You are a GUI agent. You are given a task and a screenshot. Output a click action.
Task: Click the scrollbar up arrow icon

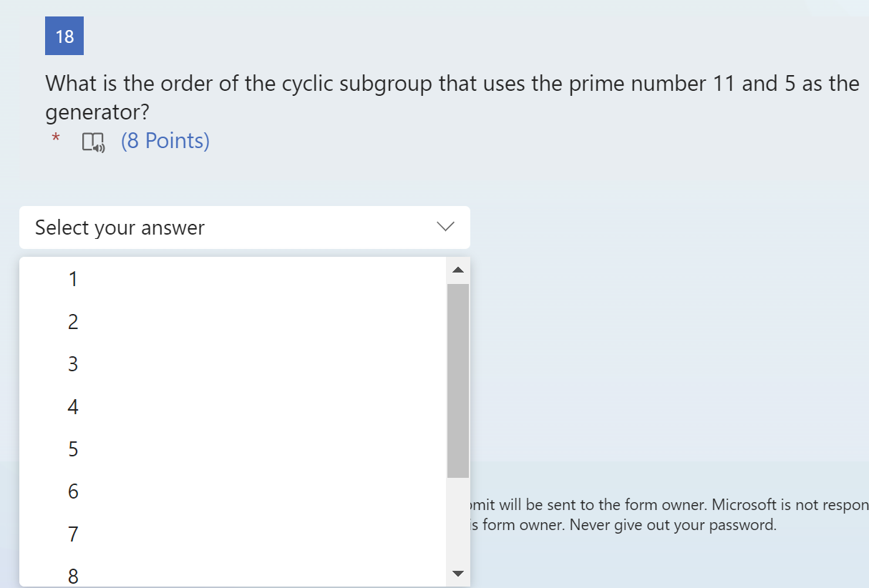(x=458, y=270)
